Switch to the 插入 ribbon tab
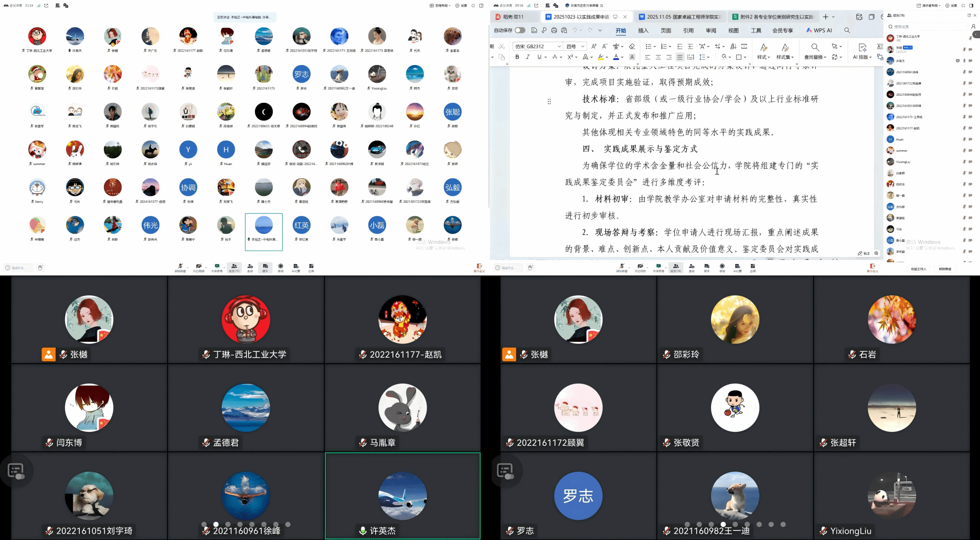This screenshot has width=980, height=540. coord(643,31)
